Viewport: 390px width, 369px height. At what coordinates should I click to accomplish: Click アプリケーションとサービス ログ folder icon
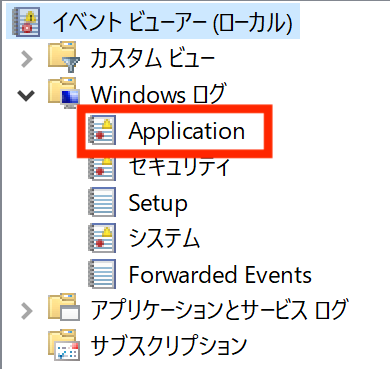[x=64, y=307]
